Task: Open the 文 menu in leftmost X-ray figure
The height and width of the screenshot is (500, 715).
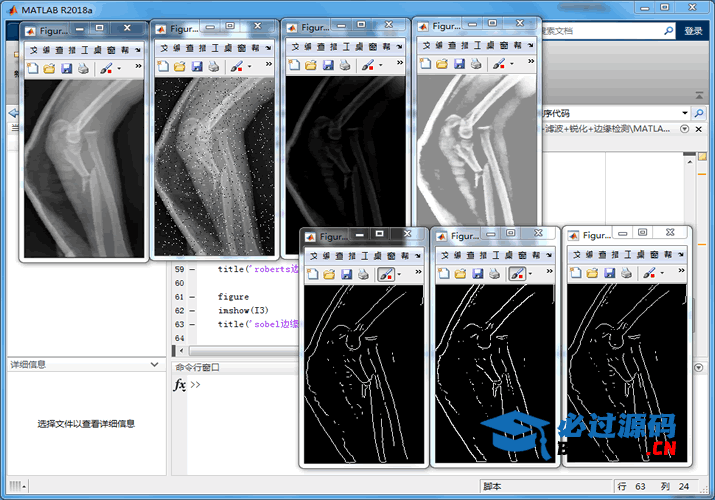Action: point(33,49)
